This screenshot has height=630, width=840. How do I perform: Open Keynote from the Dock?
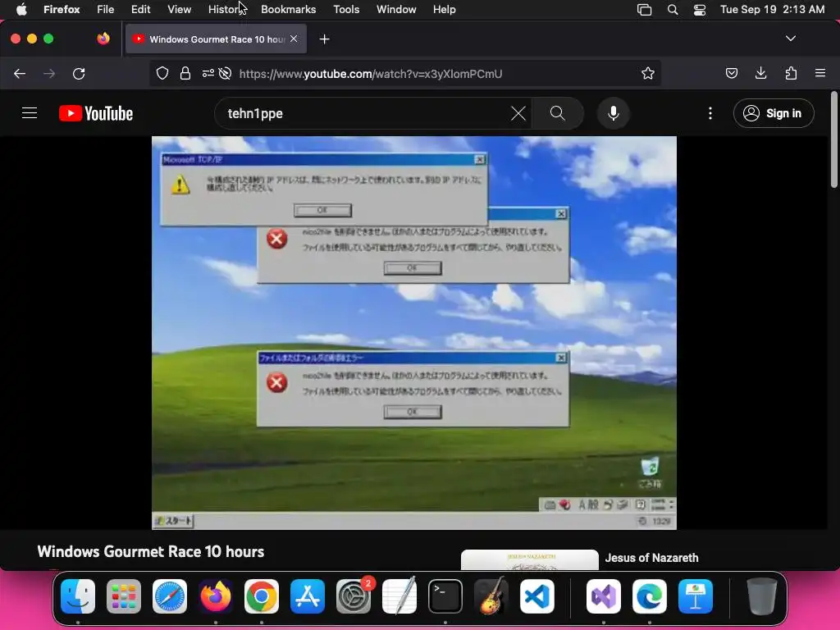tap(696, 596)
